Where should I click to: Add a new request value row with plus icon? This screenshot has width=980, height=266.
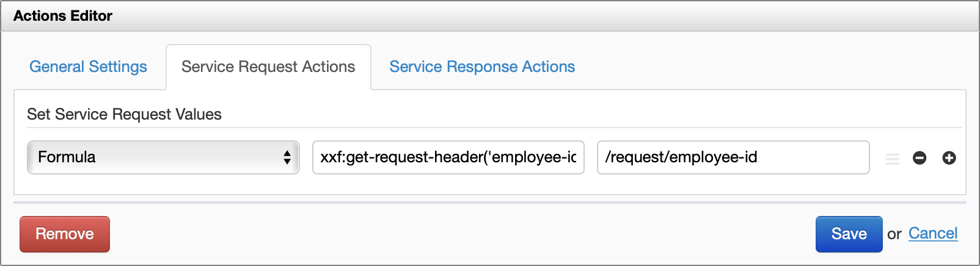click(949, 158)
